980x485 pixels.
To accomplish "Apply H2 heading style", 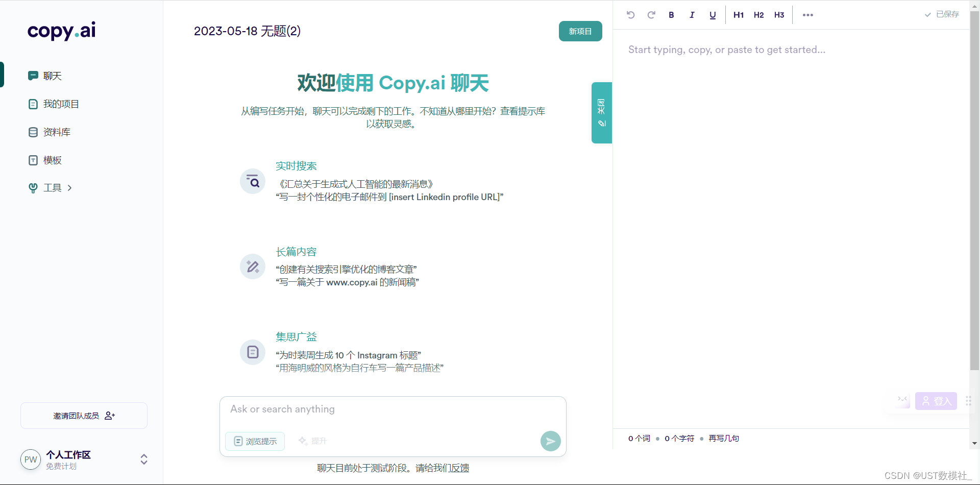I will (x=759, y=15).
